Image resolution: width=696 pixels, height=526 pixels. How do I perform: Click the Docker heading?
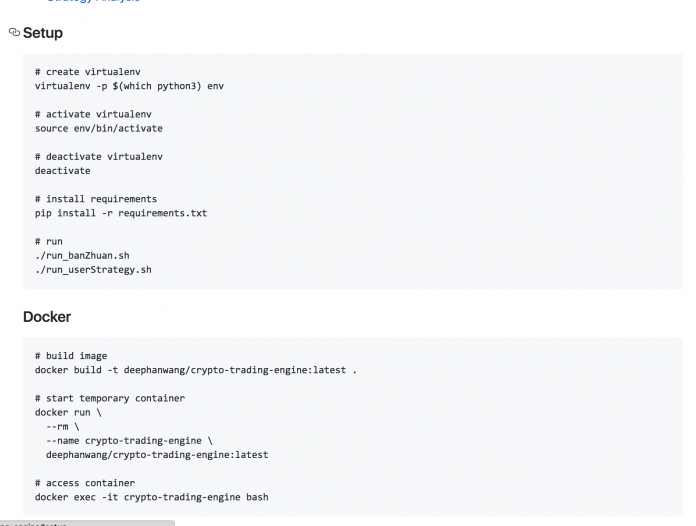[47, 317]
